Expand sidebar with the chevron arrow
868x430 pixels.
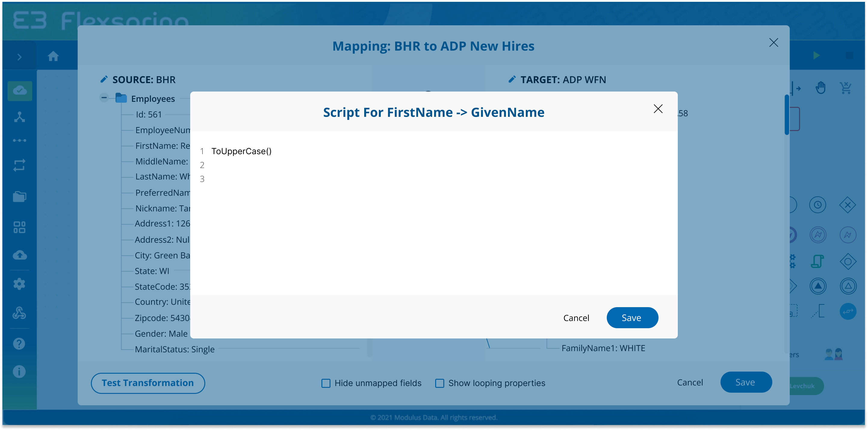coord(20,57)
